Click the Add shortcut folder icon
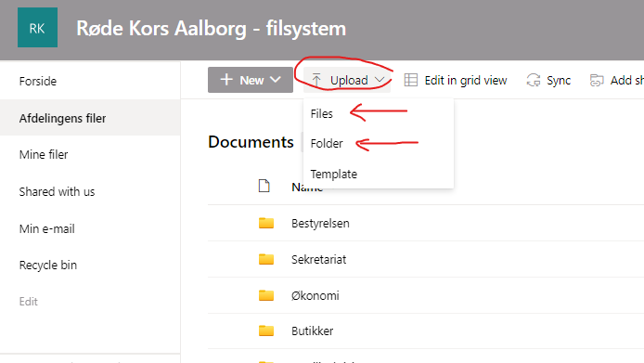The image size is (644, 363). click(x=597, y=80)
